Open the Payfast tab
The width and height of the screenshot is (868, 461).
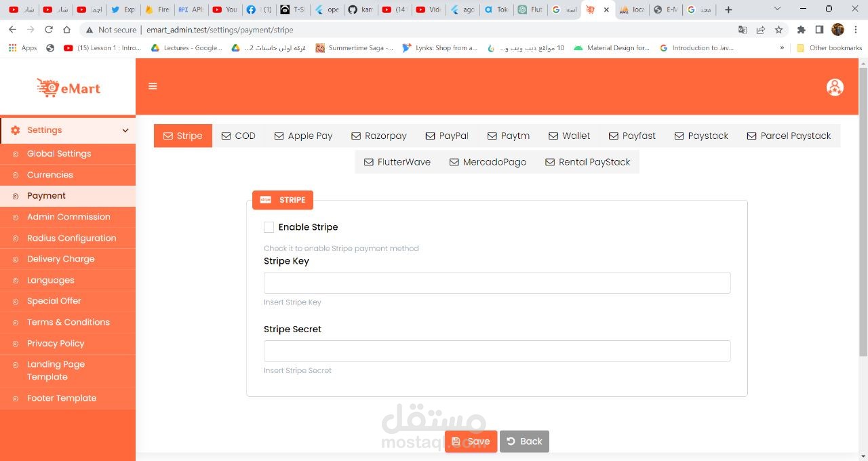coord(632,136)
